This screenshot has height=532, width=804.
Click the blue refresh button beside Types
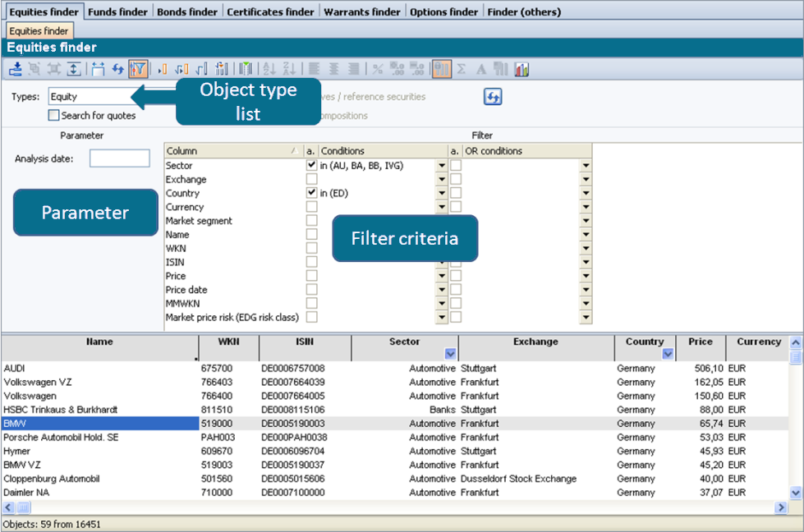[x=493, y=97]
